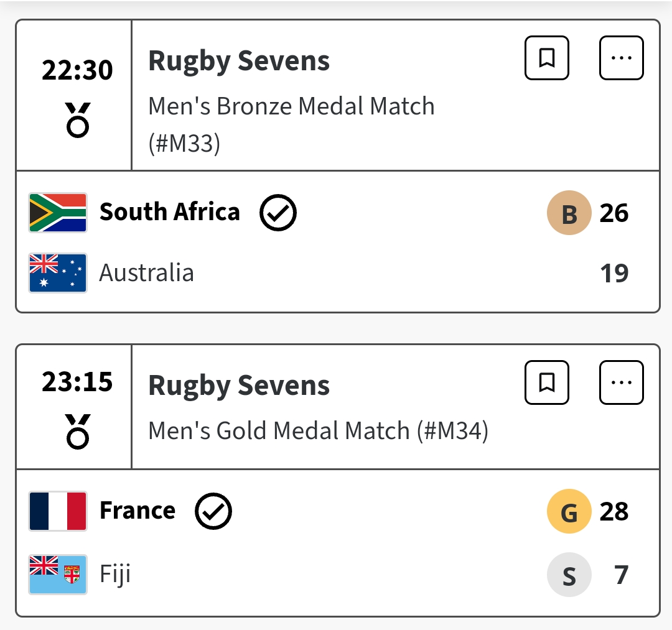Click the gold G medal badge
Image resolution: width=672 pixels, height=630 pixels.
coord(569,512)
